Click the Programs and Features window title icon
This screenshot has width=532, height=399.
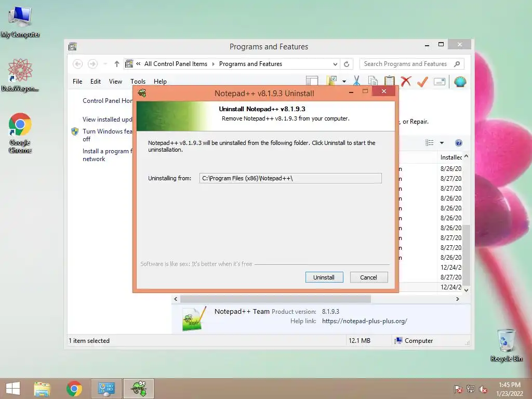[x=73, y=46]
